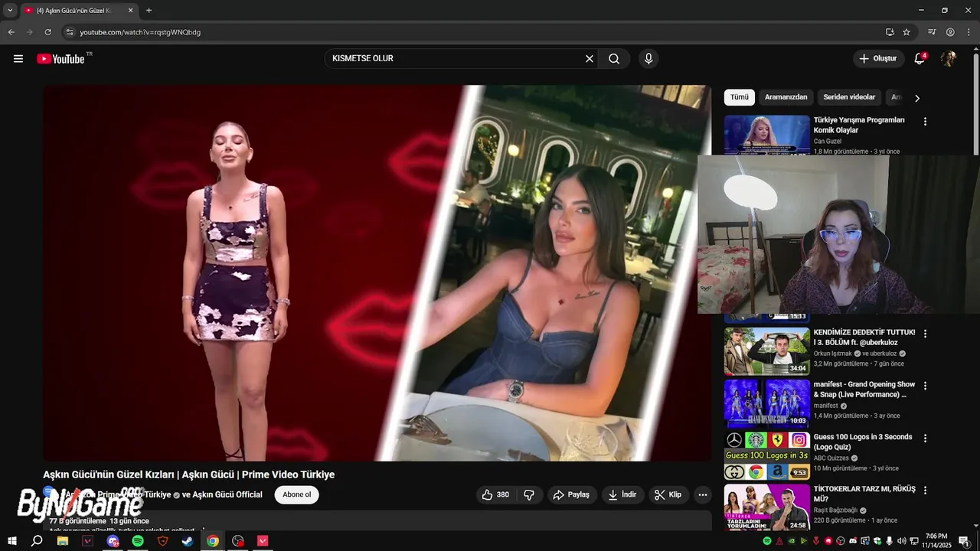The width and height of the screenshot is (980, 551).
Task: Open options for Türkiye Yarışma Programları video
Action: pyautogui.click(x=925, y=122)
